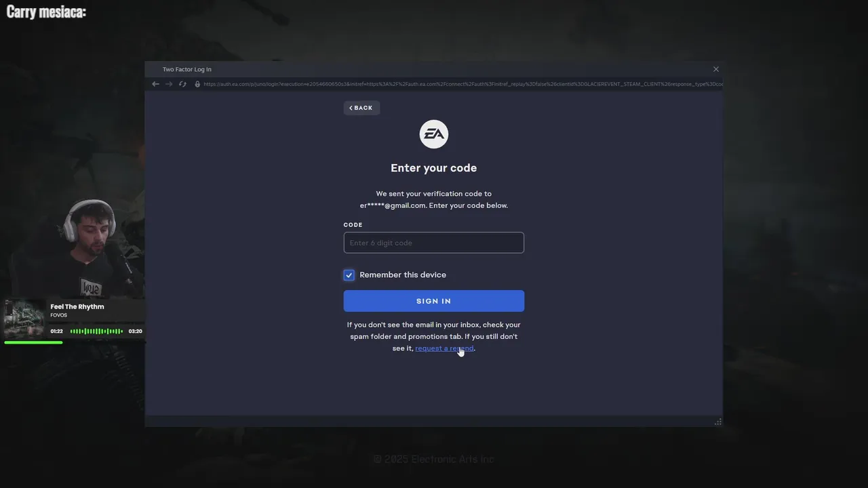
Task: Click the EA logo icon
Action: 434,134
